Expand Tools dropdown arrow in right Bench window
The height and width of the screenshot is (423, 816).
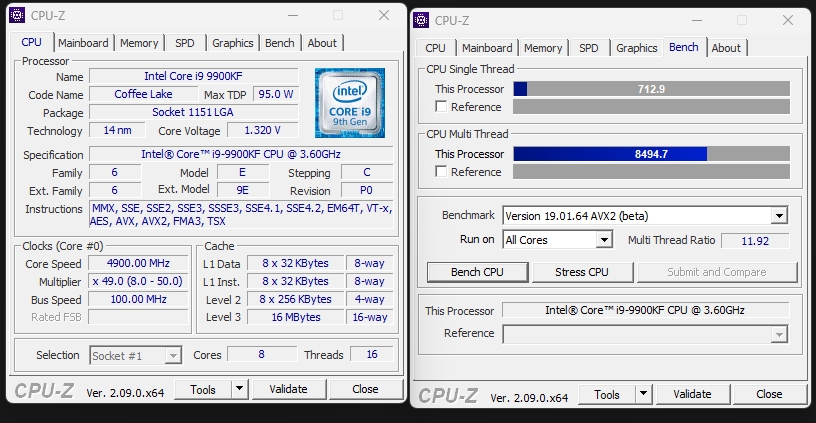(643, 394)
